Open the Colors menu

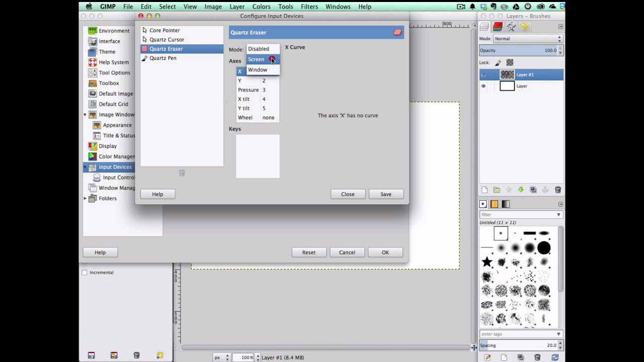coord(261,7)
